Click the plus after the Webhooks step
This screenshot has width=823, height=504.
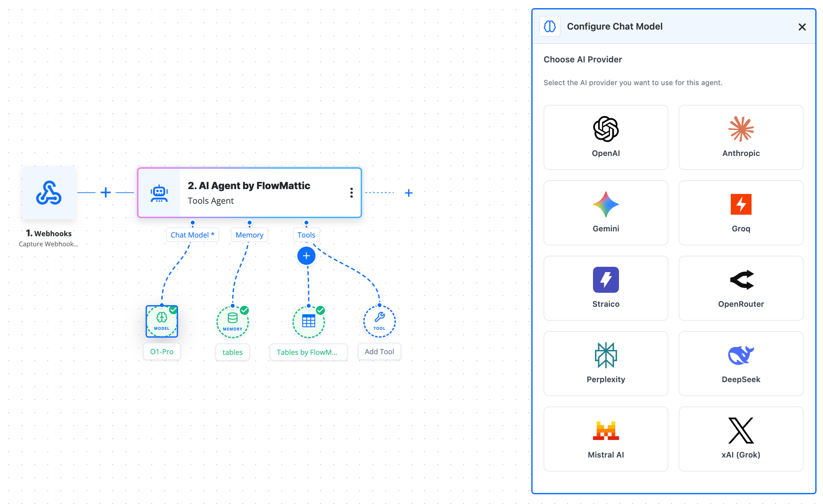[x=106, y=193]
